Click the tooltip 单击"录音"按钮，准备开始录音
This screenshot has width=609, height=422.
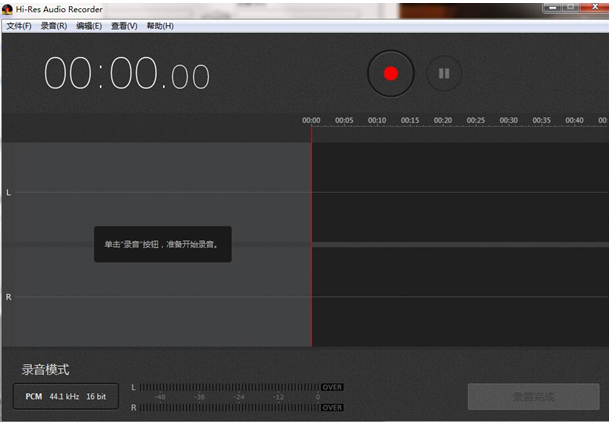(163, 244)
